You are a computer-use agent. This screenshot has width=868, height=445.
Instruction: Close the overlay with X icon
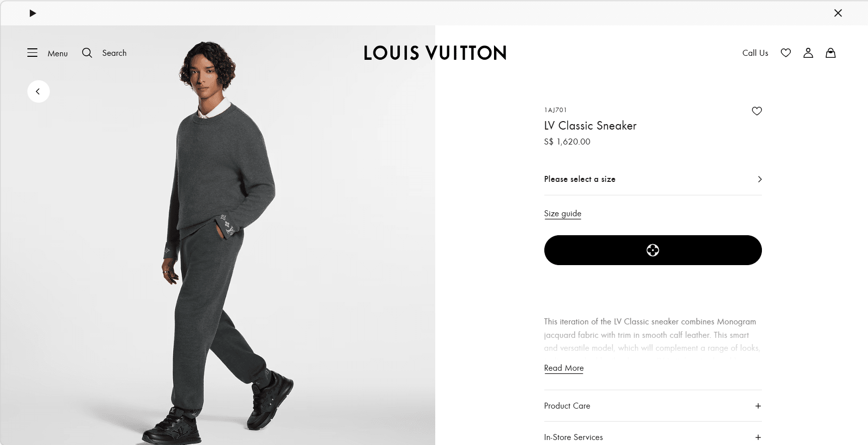(x=838, y=13)
